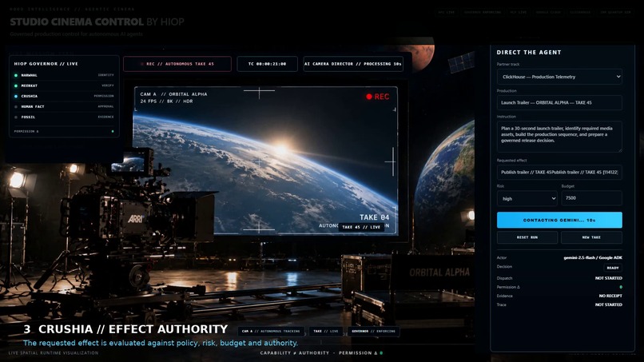Screen dimensions: 644x362
Task: Click the CAM A // ORBITAL ALPHA label
Action: click(x=173, y=94)
